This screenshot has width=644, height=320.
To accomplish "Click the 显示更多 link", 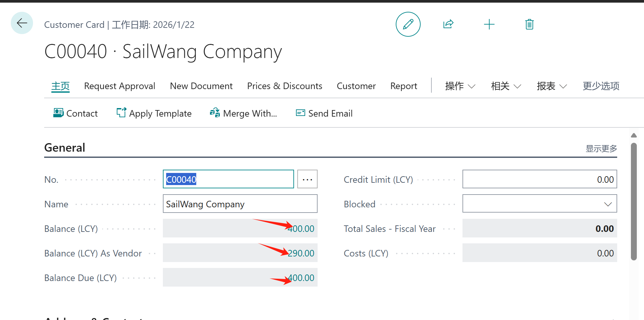I will coord(600,148).
